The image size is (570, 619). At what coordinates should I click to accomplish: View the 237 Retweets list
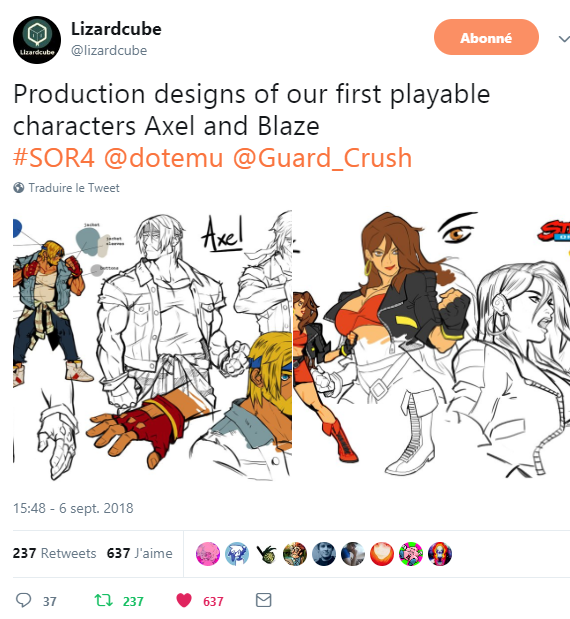(54, 553)
